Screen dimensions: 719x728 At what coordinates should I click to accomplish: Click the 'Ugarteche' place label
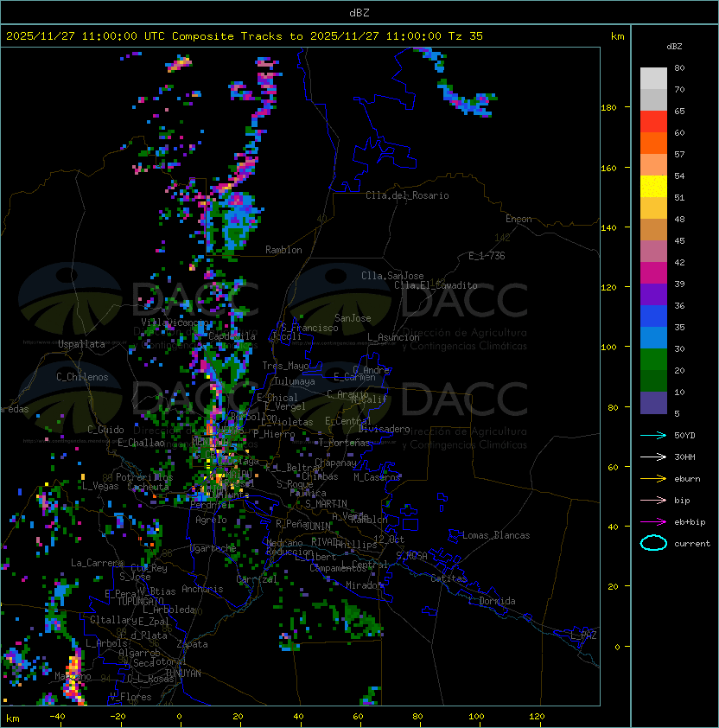(213, 548)
